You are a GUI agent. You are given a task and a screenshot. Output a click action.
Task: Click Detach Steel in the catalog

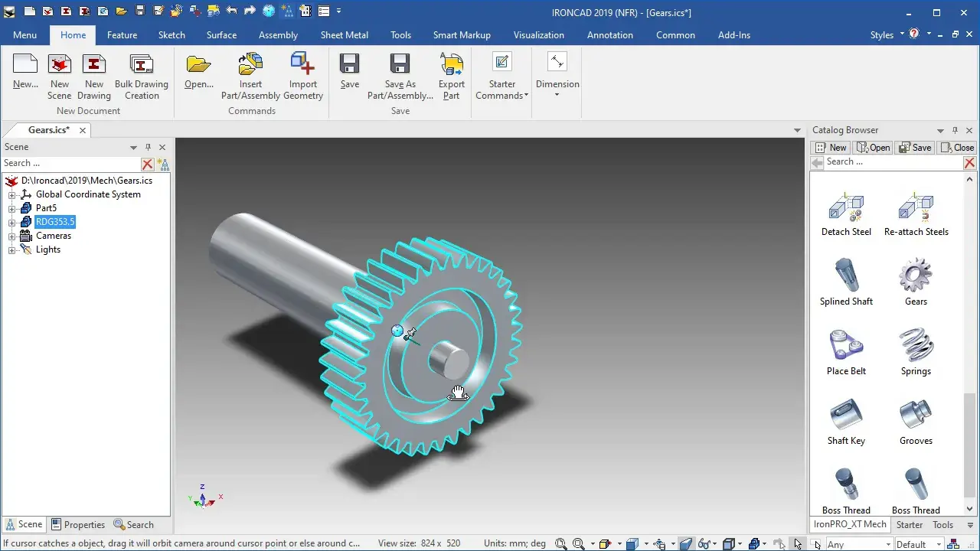[846, 214]
